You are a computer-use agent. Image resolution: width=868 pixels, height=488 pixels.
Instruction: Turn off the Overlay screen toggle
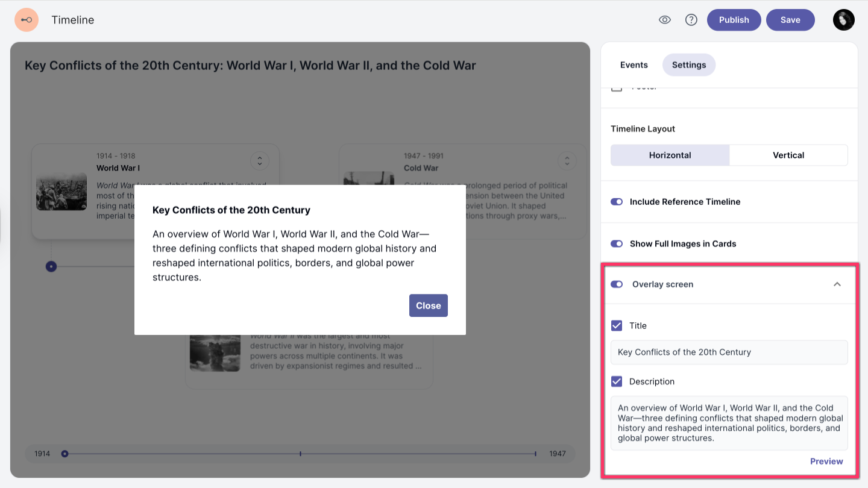click(617, 284)
